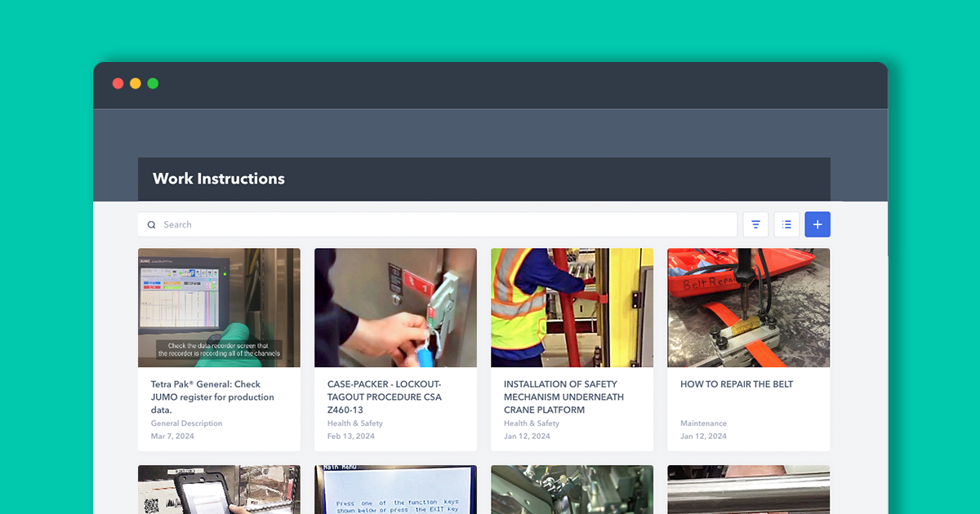Open the filter options icon
Image resolution: width=980 pixels, height=514 pixels.
click(755, 224)
